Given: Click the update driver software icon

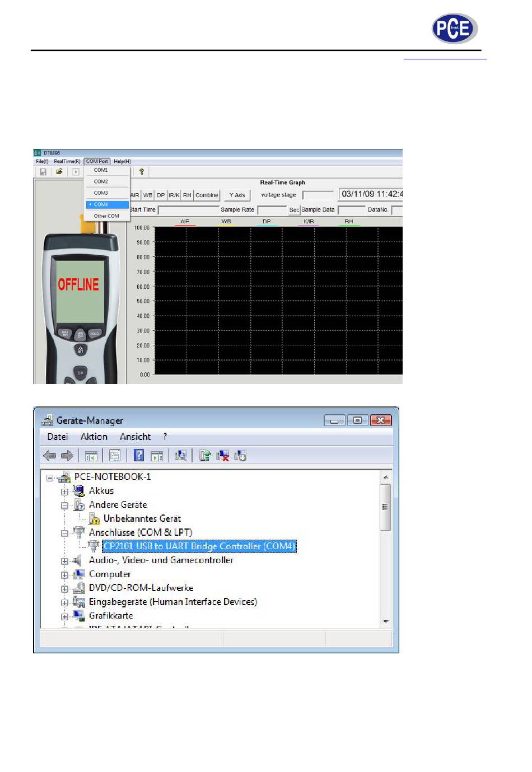Looking at the screenshot, I should click(x=205, y=456).
